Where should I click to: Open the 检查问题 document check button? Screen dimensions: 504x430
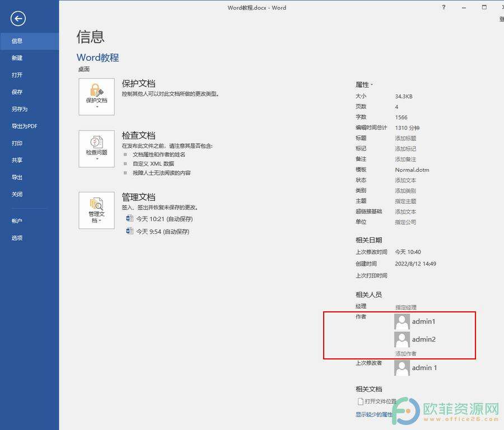coord(96,148)
